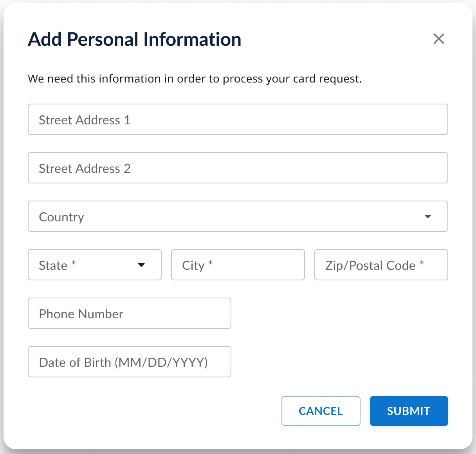Viewport: 476px width, 454px height.
Task: Close the Add Personal Information dialog
Action: click(x=438, y=39)
